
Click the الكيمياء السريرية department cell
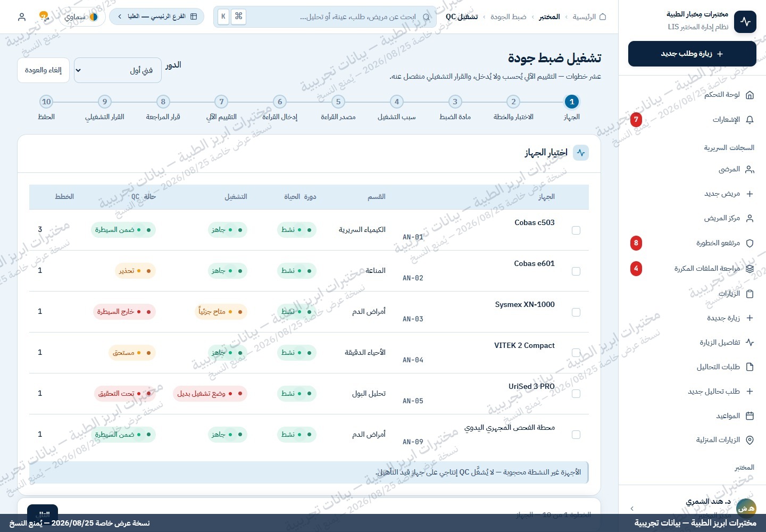pyautogui.click(x=362, y=230)
